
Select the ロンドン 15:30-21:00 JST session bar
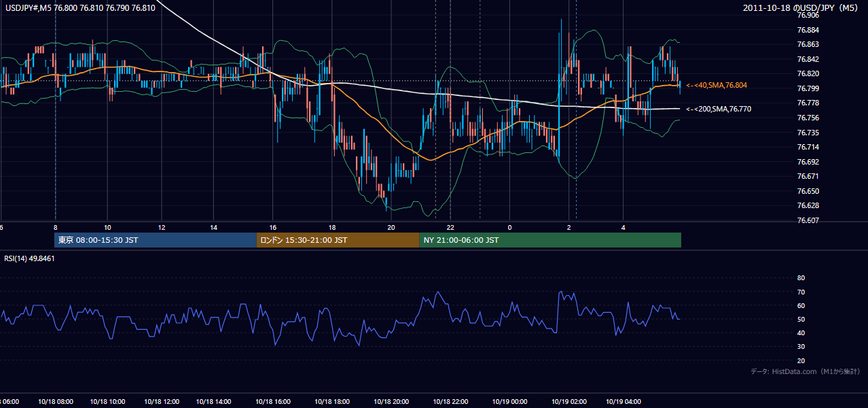point(338,240)
